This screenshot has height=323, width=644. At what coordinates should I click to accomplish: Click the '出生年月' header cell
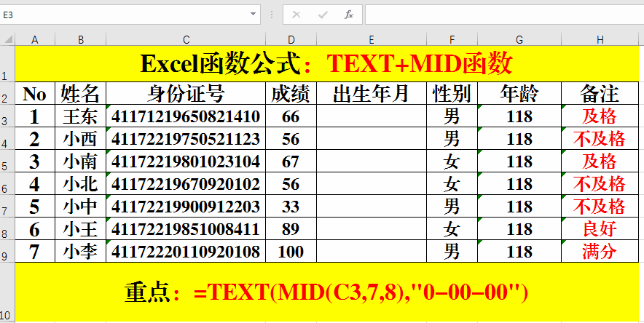(x=372, y=93)
